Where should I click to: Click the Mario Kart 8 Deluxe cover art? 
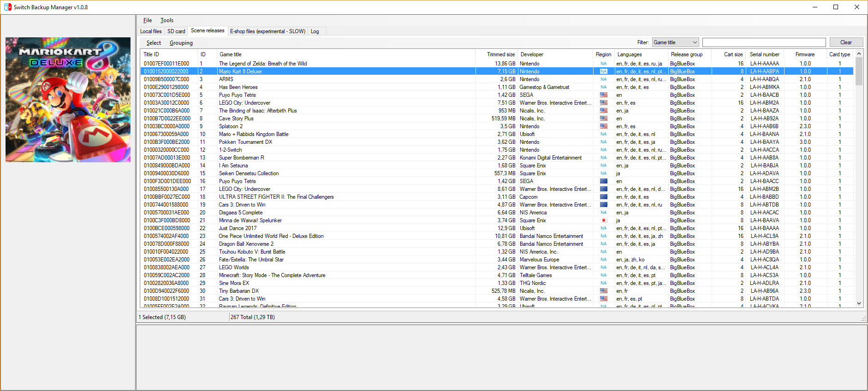(68, 100)
